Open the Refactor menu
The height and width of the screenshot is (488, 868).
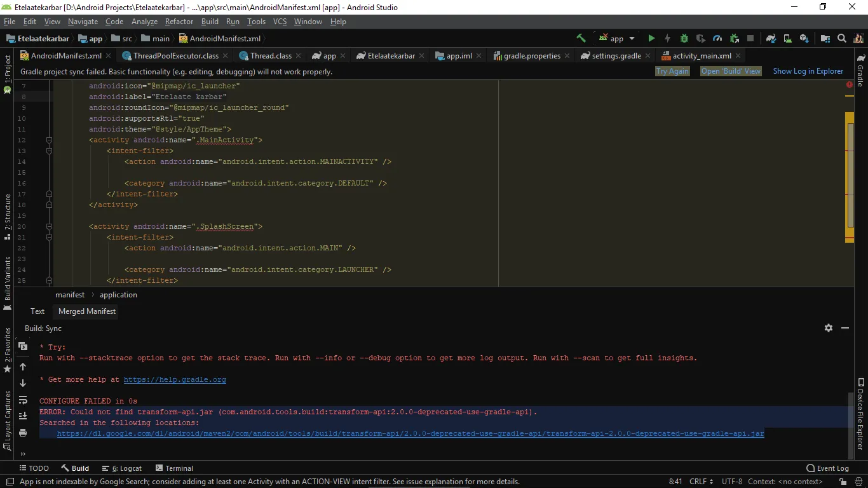(x=179, y=22)
